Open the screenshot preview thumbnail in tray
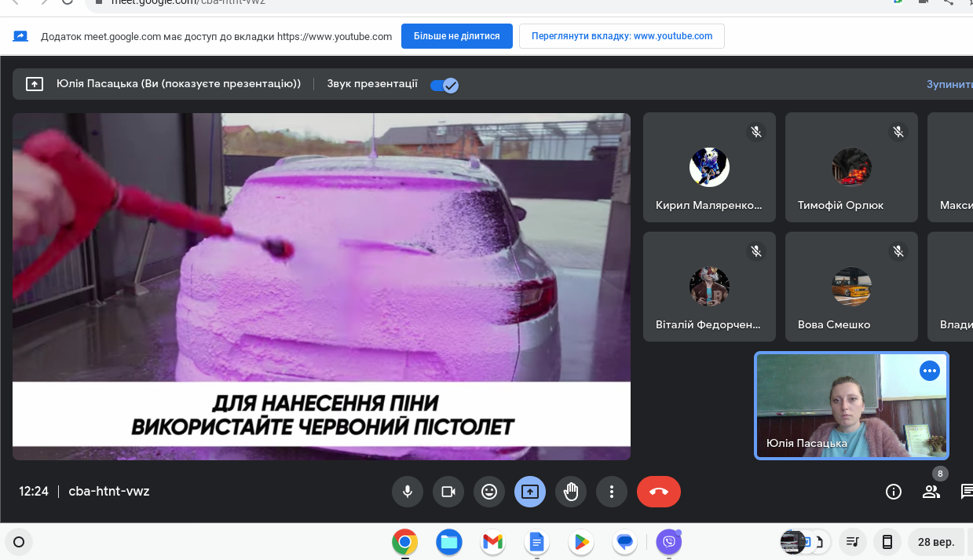Viewport: 973px width, 560px height. (793, 542)
